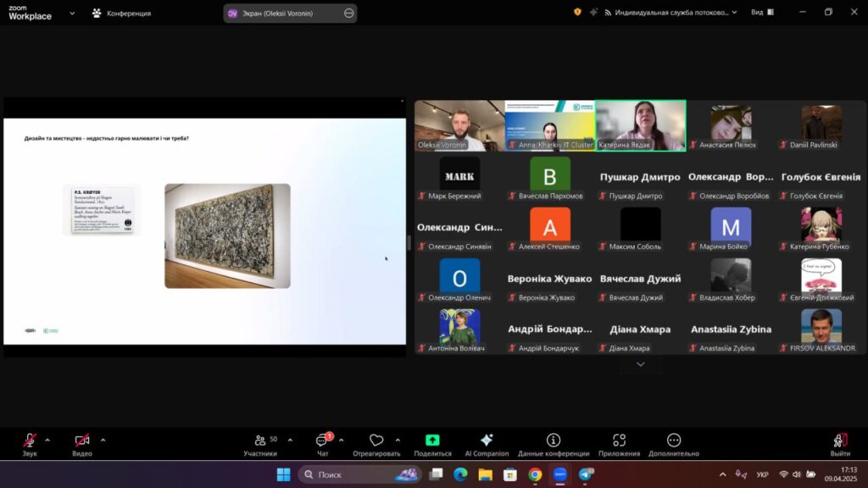The width and height of the screenshot is (868, 488).
Task: Click the Wi-Fi icon in system tray
Action: coord(783,474)
